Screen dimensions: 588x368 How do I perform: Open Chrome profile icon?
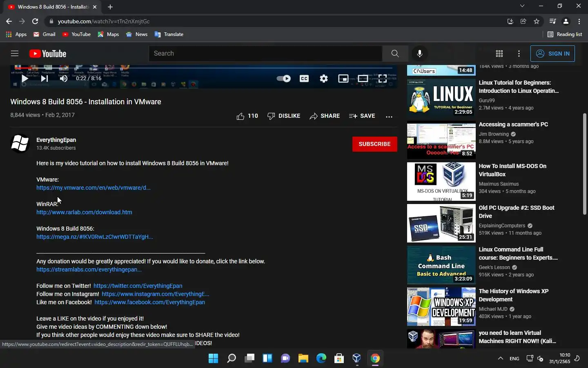tap(566, 21)
